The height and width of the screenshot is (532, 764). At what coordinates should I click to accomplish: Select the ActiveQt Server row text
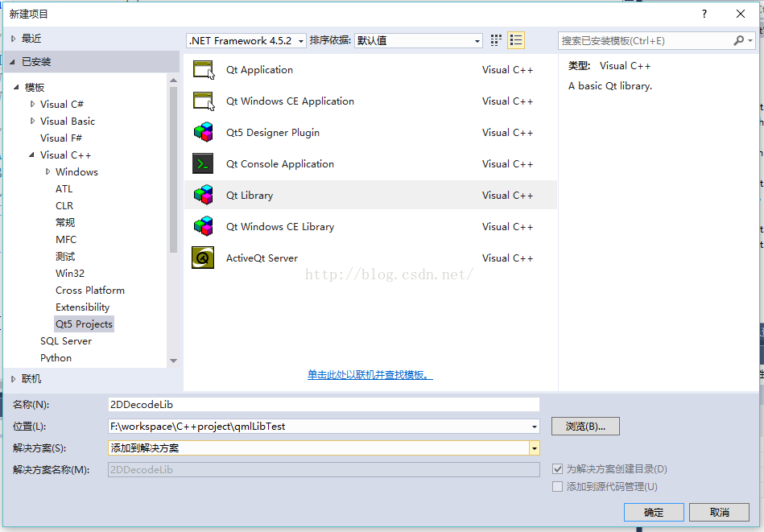pyautogui.click(x=262, y=258)
